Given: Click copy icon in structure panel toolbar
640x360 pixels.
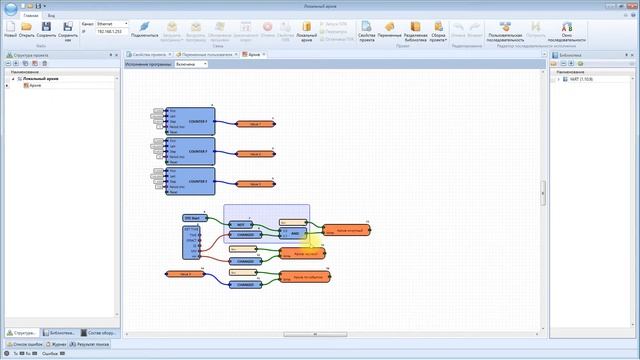Looking at the screenshot, I should [x=25, y=64].
